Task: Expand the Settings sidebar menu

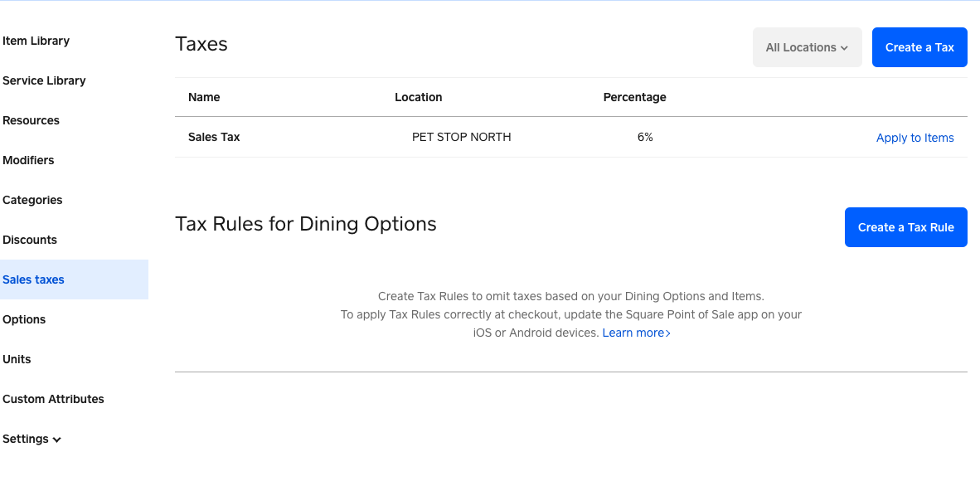Action: pyautogui.click(x=32, y=439)
